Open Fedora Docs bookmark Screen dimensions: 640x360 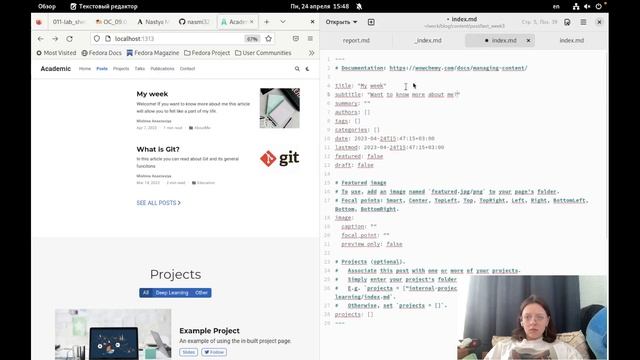102,53
